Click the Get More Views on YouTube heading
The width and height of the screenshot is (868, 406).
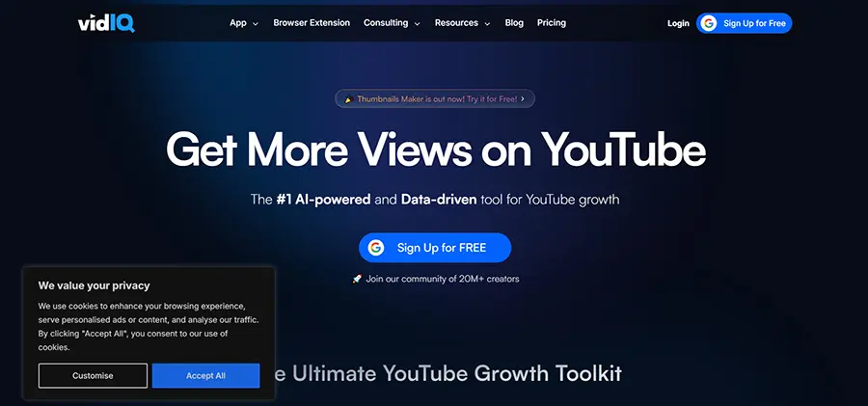coord(436,149)
